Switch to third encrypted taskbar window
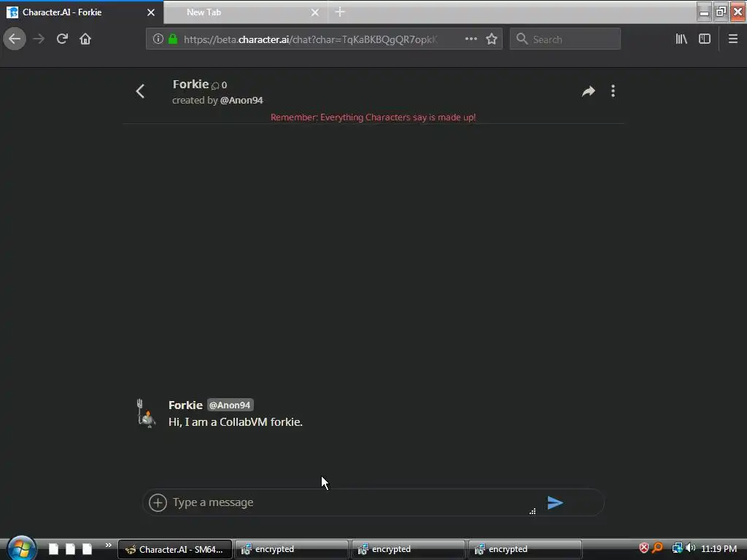747x560 pixels. pos(525,549)
